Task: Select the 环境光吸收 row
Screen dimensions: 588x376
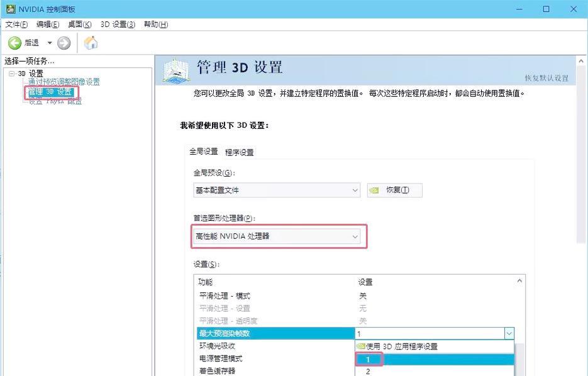Action: (x=275, y=346)
